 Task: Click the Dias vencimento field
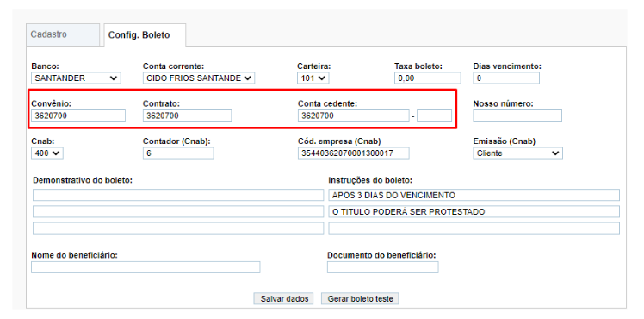(506, 78)
